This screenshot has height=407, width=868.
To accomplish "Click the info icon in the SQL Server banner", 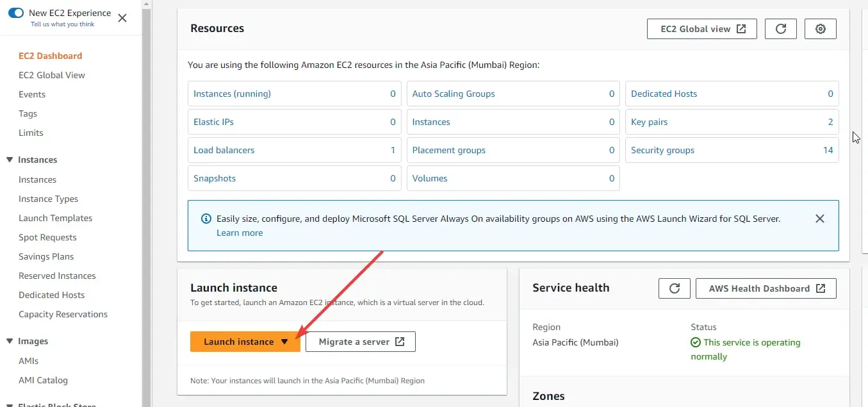I will 206,219.
